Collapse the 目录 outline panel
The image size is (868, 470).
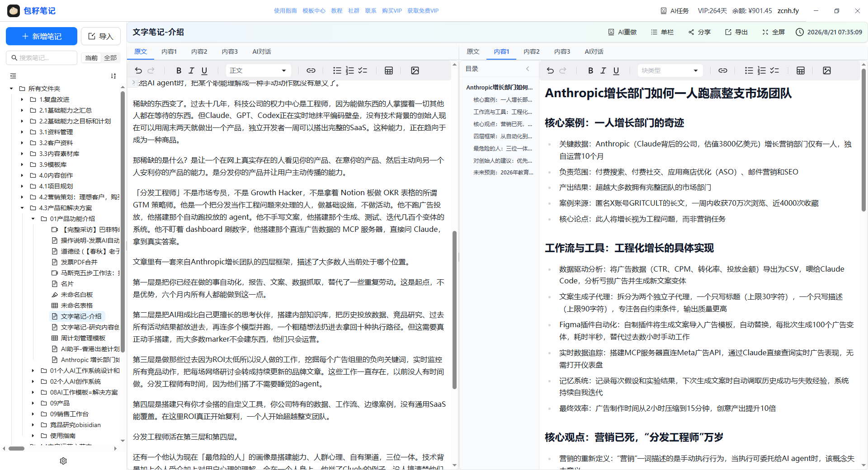pos(528,69)
